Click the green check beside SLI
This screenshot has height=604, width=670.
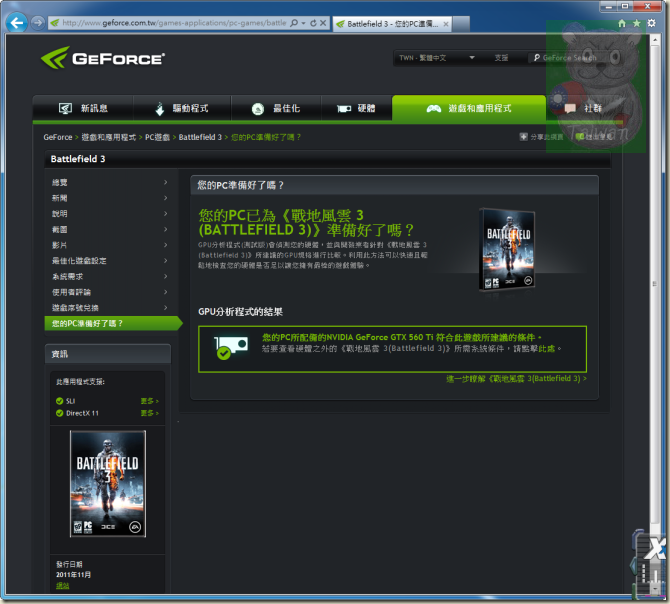tap(60, 401)
